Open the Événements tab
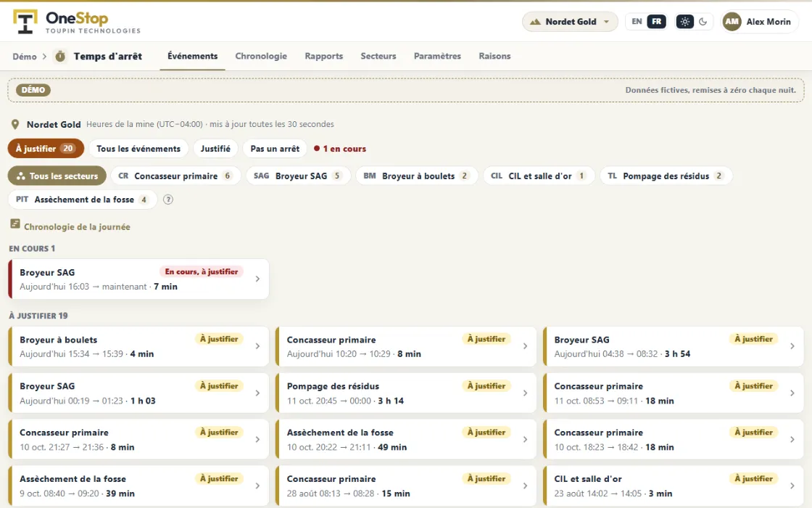Screen dimensions: 812x508 (193, 56)
